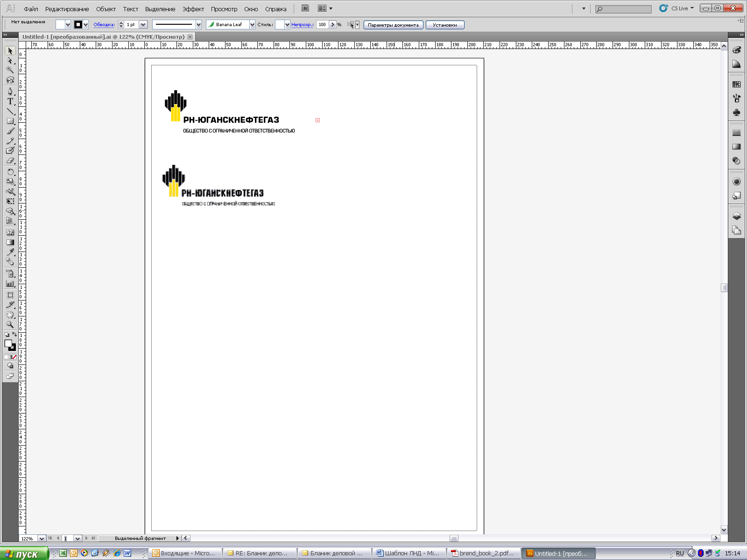Pick the Paintbrush tool
This screenshot has width=747, height=560.
pyautogui.click(x=10, y=131)
